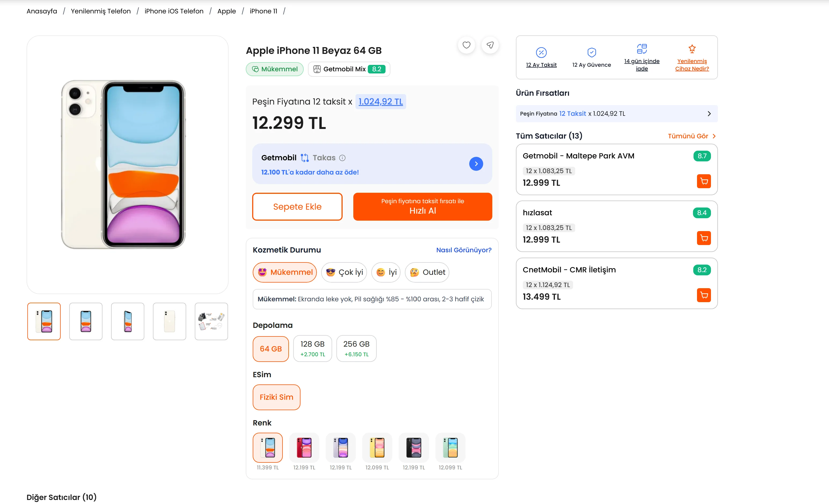Open 14 gün içinde iade link
The image size is (829, 504).
(x=641, y=65)
